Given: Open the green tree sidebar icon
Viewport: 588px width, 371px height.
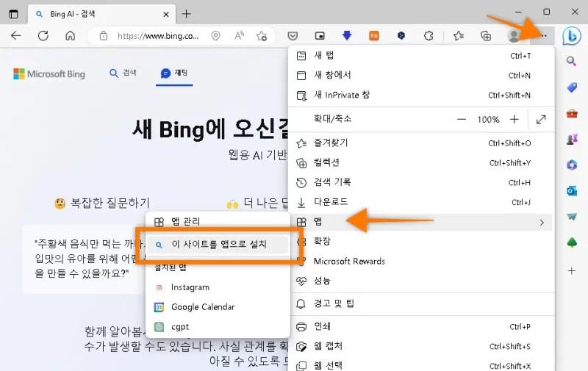Looking at the screenshot, I should pos(572,243).
